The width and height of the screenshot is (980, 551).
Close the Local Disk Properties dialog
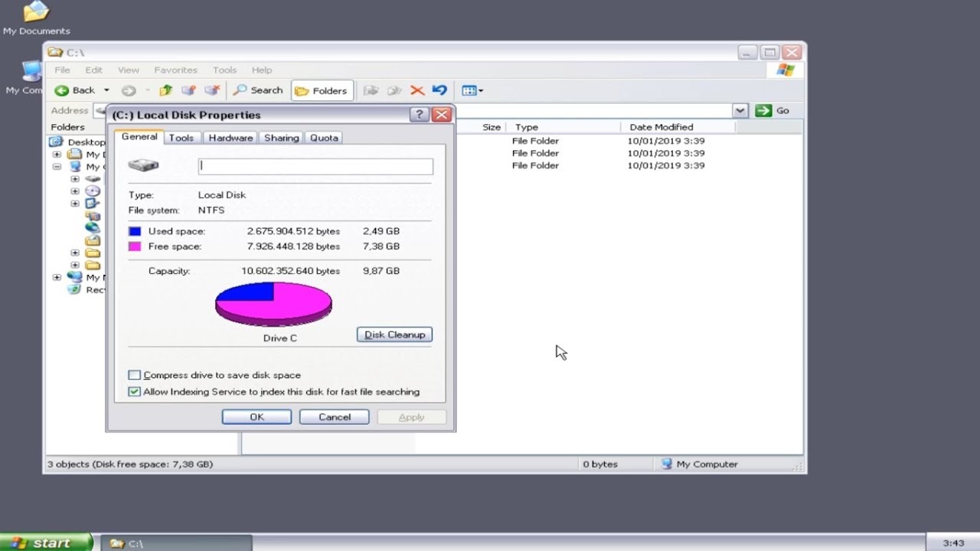coord(441,115)
